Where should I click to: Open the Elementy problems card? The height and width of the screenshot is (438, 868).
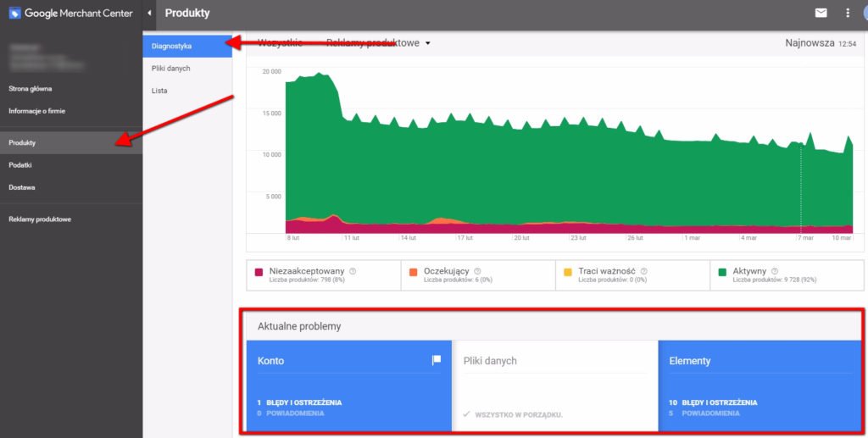click(x=760, y=385)
